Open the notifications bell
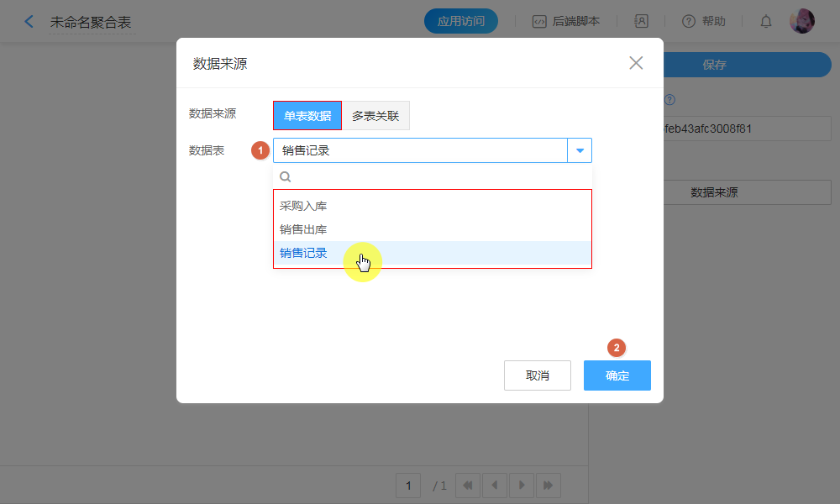This screenshot has width=840, height=504. 766,22
